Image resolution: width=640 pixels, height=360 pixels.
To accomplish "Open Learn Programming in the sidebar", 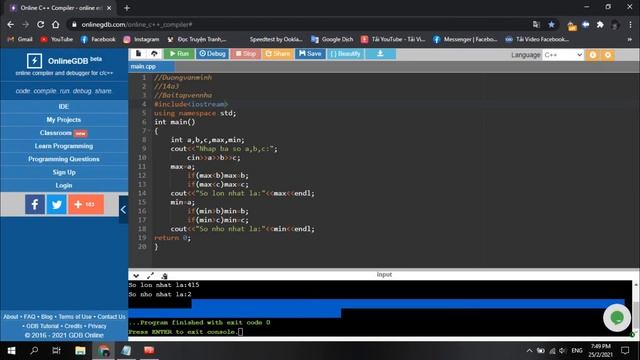I will pos(64,146).
